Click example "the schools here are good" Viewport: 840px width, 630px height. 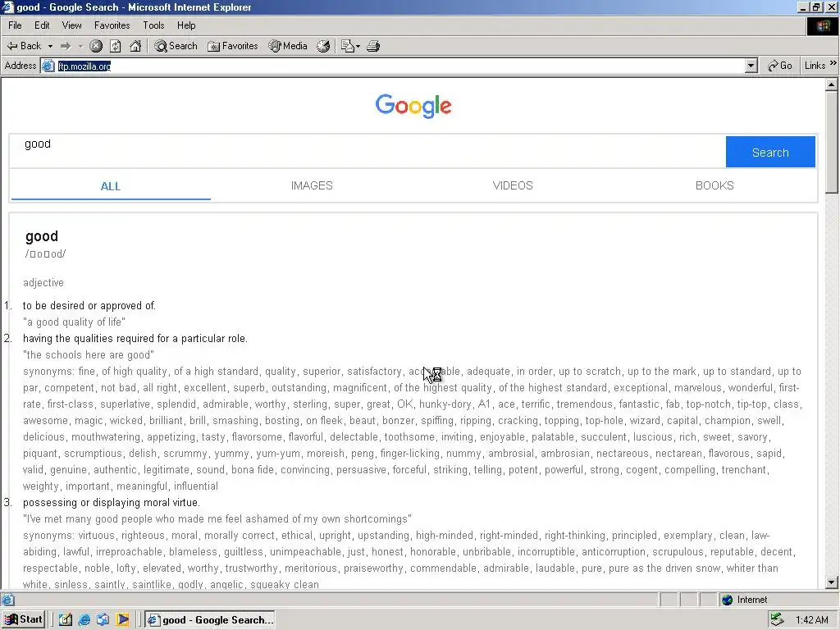pos(89,354)
